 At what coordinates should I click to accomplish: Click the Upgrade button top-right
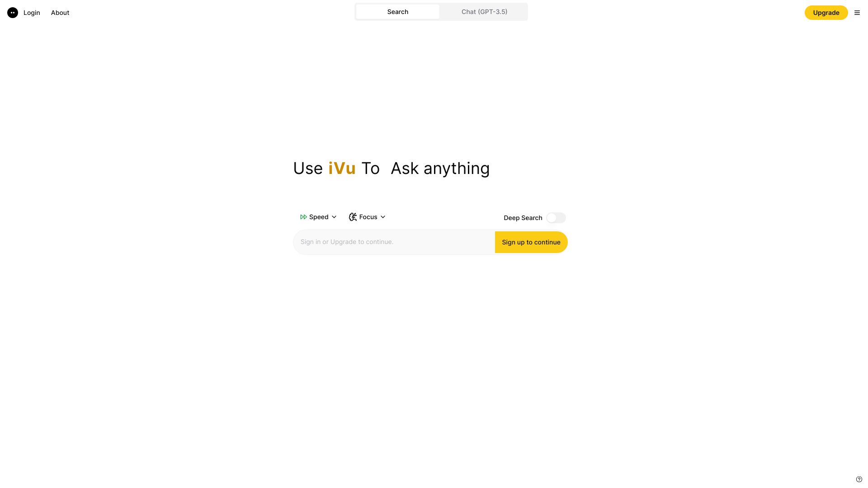[x=826, y=13]
